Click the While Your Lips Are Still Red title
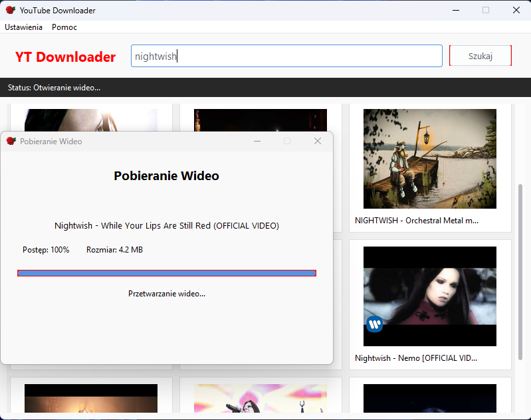The height and width of the screenshot is (420, 531). [167, 225]
